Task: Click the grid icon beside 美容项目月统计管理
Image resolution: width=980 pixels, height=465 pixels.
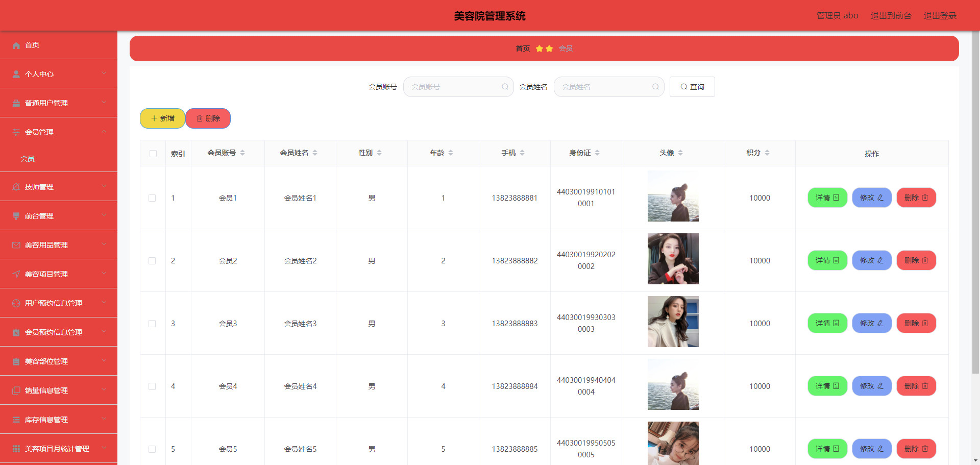Action: 16,449
